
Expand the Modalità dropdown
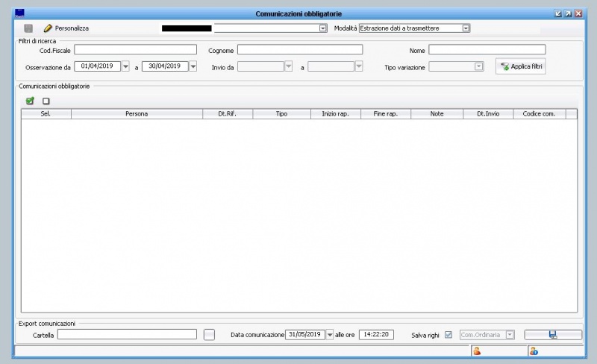466,28
